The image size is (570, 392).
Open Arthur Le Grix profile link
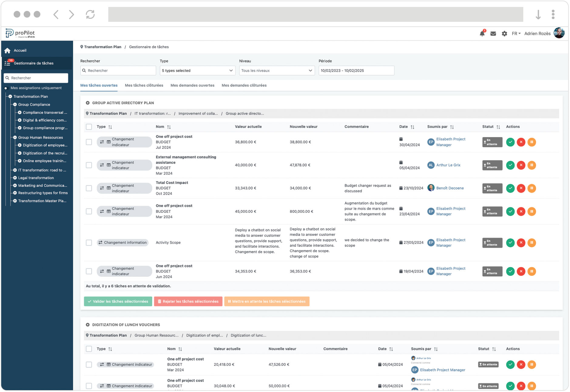448,165
